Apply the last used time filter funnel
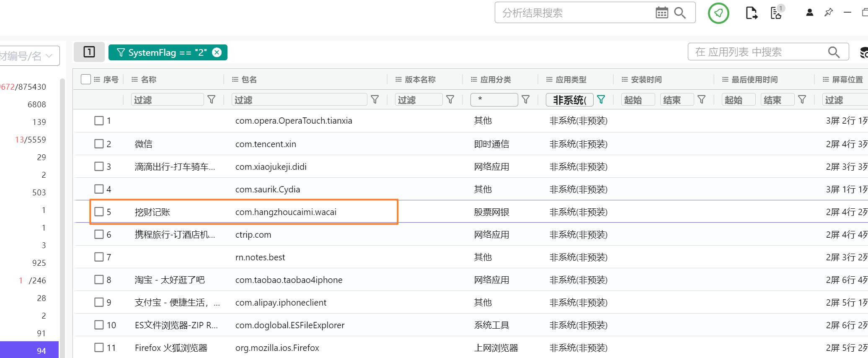This screenshot has width=868, height=358. (802, 99)
